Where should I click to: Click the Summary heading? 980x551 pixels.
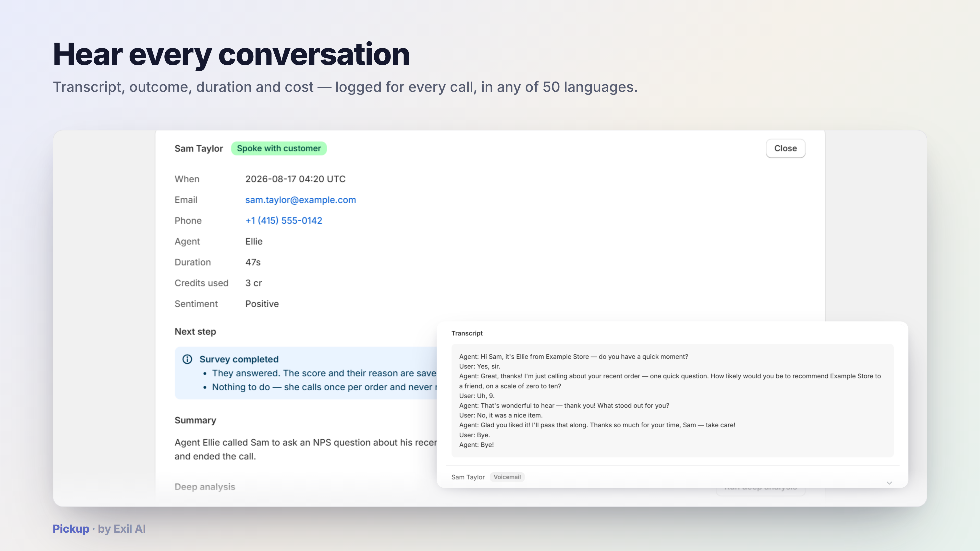tap(195, 420)
